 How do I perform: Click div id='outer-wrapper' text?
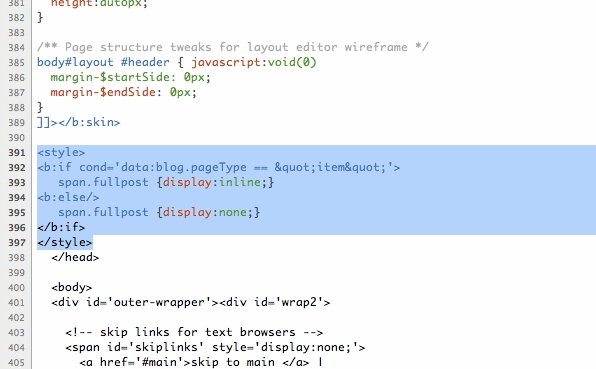[135, 302]
